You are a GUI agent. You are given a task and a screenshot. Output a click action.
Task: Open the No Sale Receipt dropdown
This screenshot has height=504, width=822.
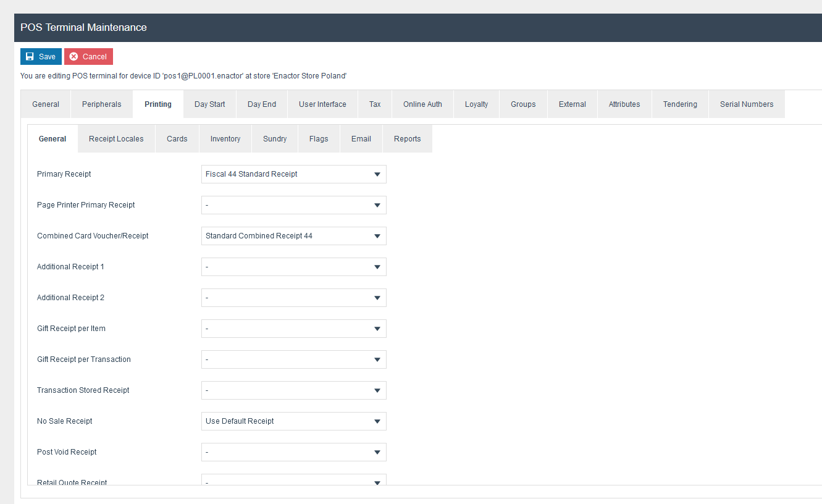point(293,421)
